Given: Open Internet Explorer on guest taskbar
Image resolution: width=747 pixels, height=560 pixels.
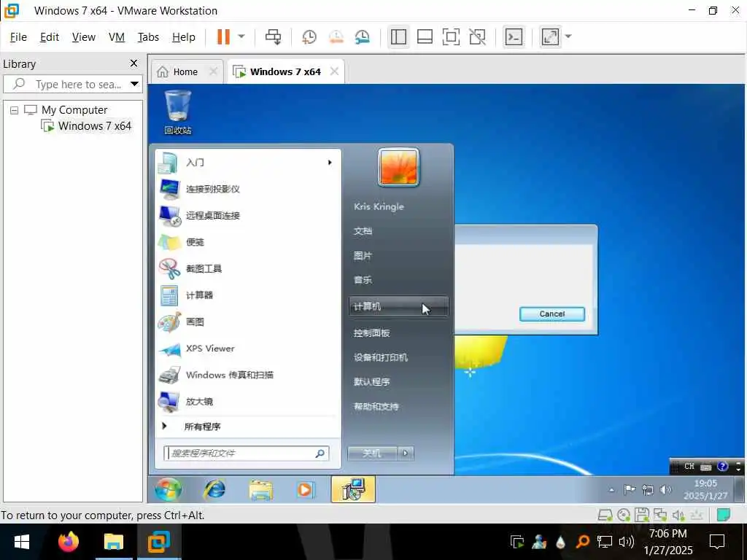Looking at the screenshot, I should 215,489.
